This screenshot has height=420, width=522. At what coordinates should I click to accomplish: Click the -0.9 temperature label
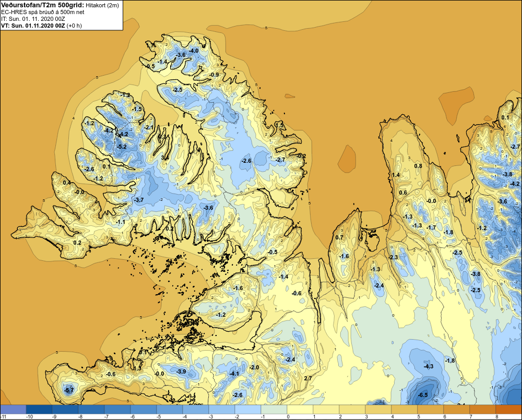(214, 75)
